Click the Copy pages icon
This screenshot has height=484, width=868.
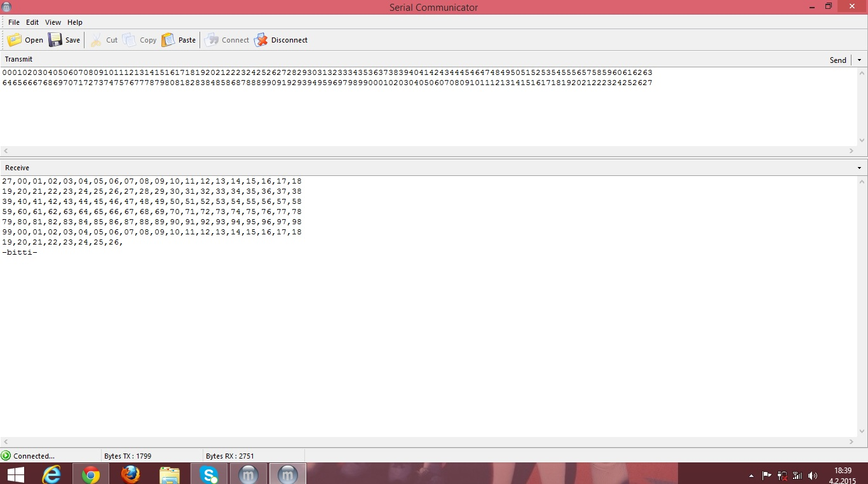coord(130,40)
